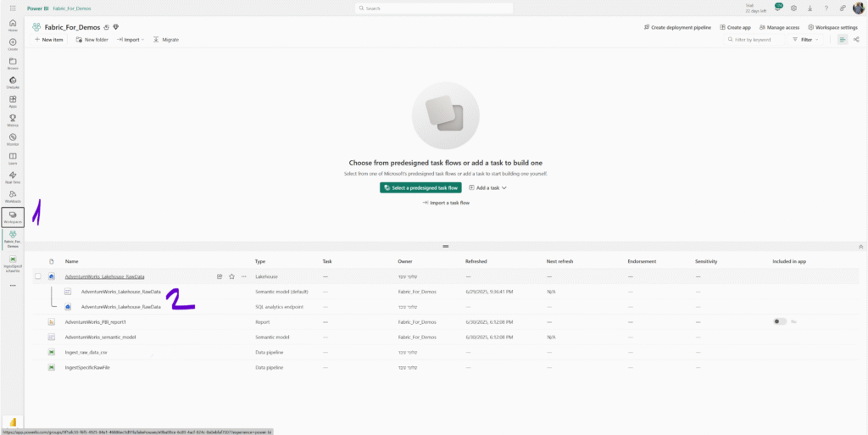Open AdventureWorks_Lakehouse_RawData SQL analytics endpoint
Image resolution: width=868 pixels, height=435 pixels.
[120, 307]
